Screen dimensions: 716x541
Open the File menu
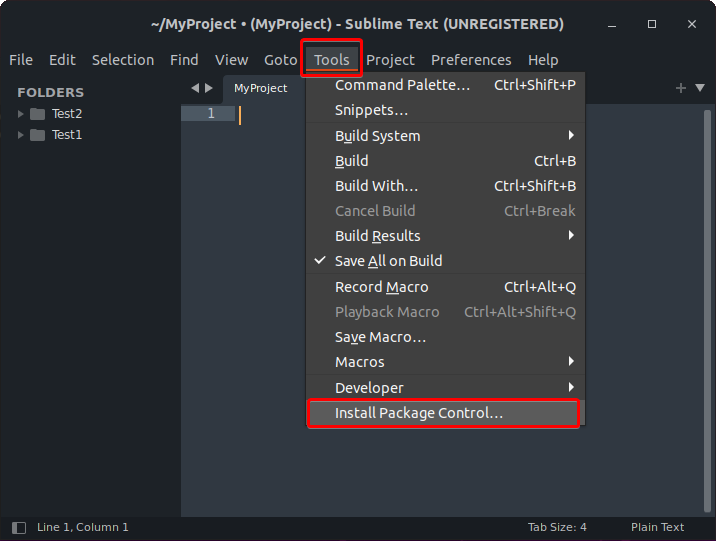pos(21,60)
